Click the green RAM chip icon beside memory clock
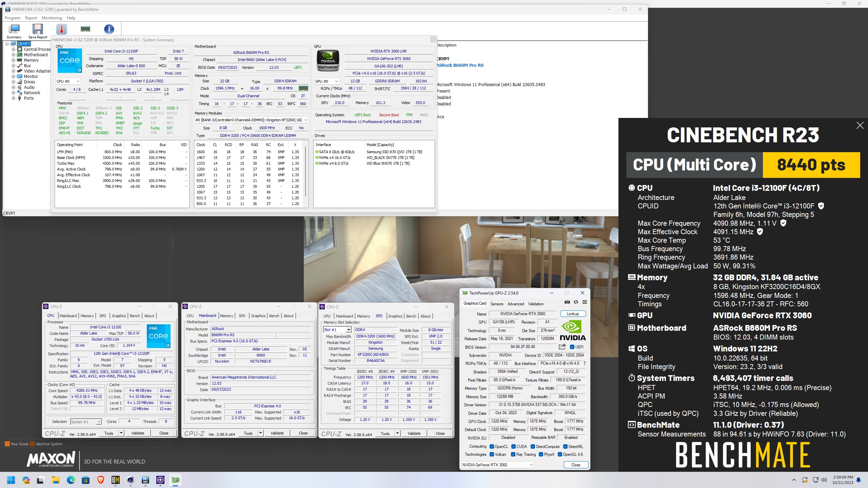868x488 pixels. point(303,88)
